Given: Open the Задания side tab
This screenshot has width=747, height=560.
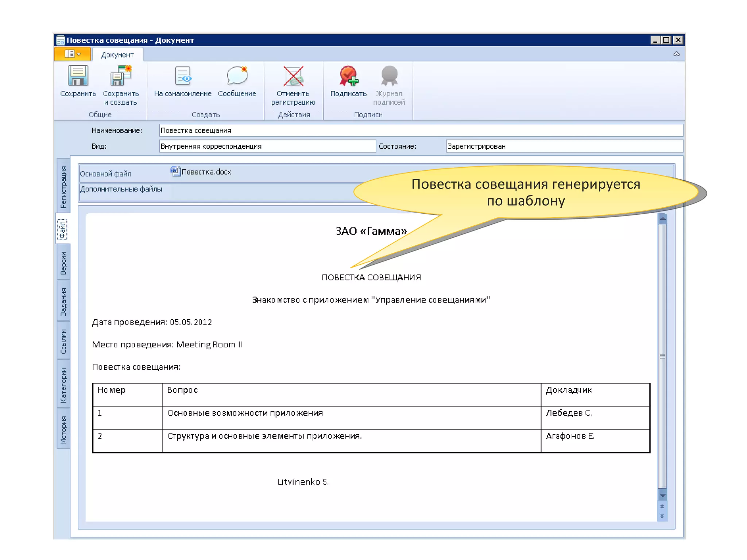Looking at the screenshot, I should pos(63,302).
